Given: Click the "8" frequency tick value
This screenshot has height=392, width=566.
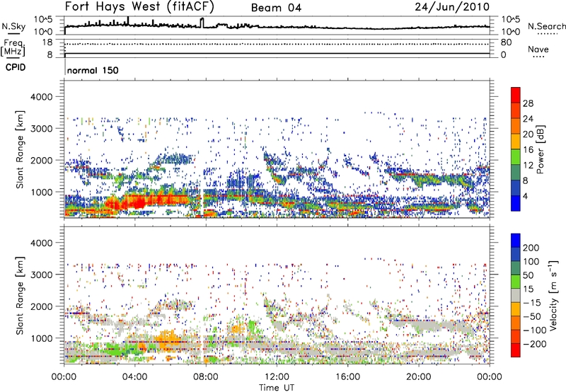Looking at the screenshot, I should coord(50,54).
